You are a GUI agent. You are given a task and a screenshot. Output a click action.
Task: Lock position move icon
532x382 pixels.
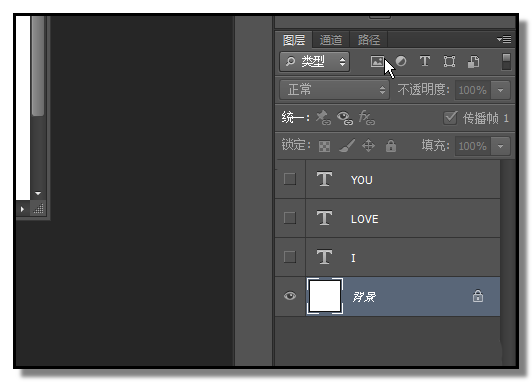[368, 146]
